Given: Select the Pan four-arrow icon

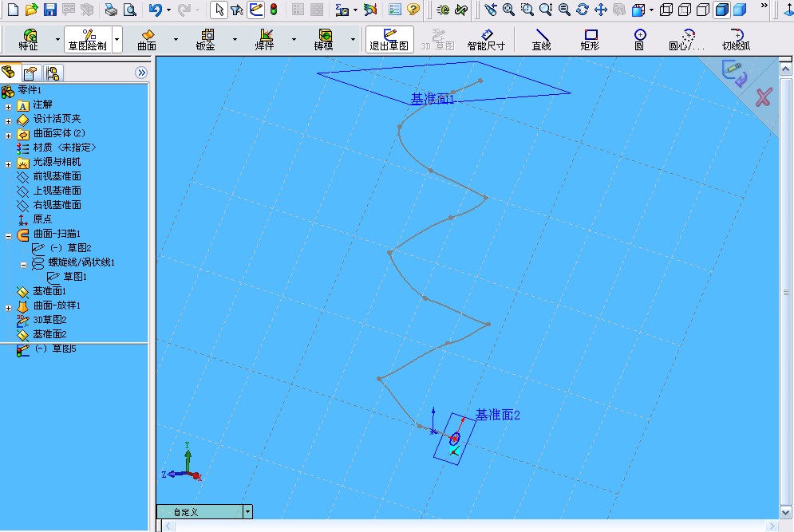Looking at the screenshot, I should pos(601,9).
